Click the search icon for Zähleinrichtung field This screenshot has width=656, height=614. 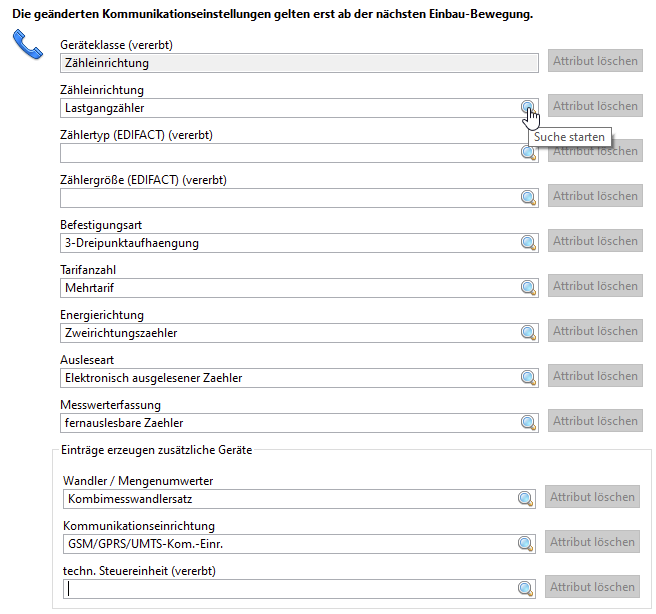(x=528, y=107)
